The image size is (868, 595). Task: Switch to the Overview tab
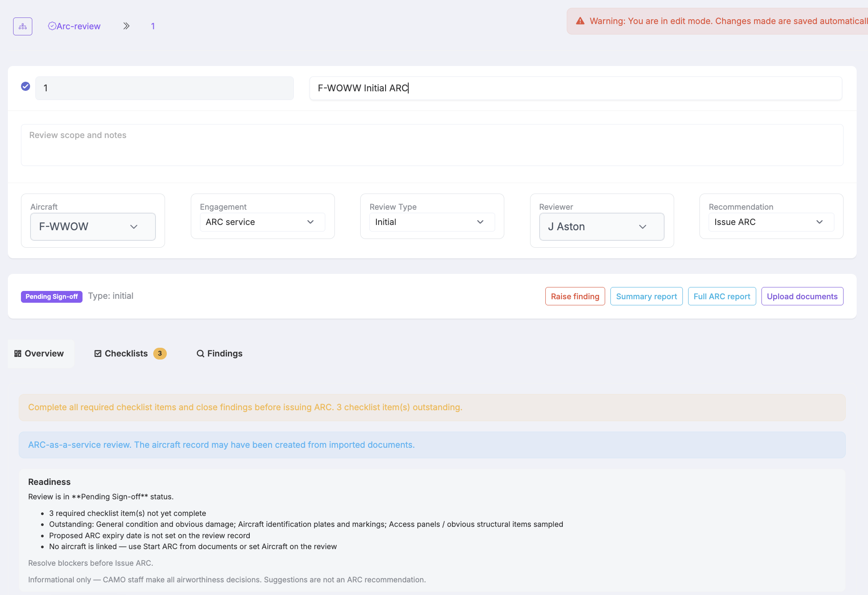tap(41, 353)
